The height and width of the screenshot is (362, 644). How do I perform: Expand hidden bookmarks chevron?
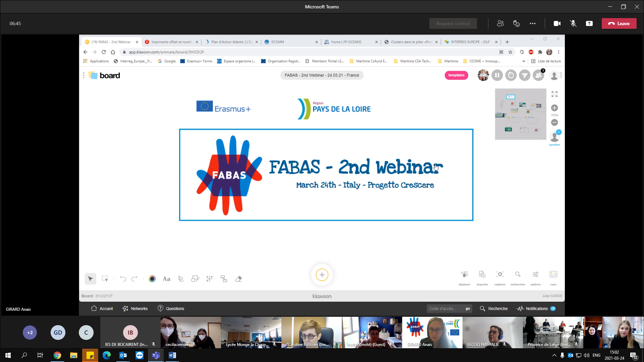(524, 61)
